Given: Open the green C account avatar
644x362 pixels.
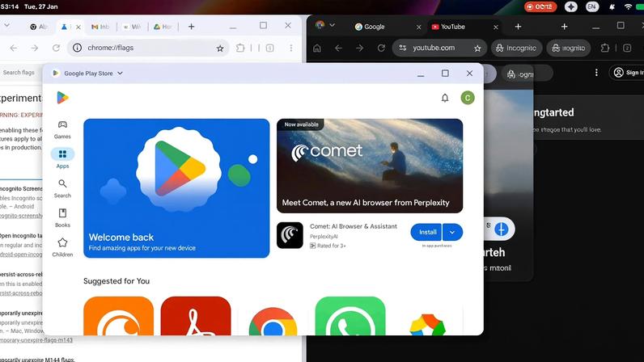Looking at the screenshot, I should 468,98.
